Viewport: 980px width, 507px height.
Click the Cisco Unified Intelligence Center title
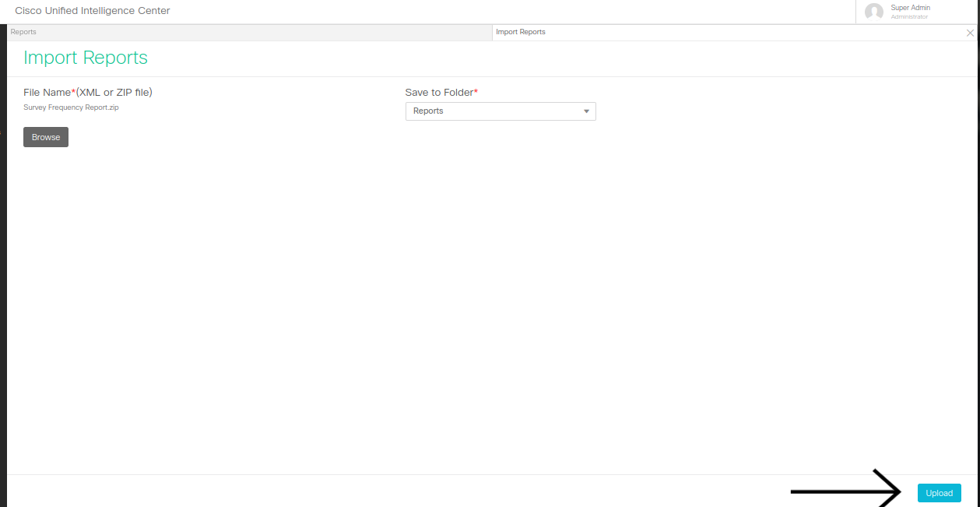(x=93, y=11)
